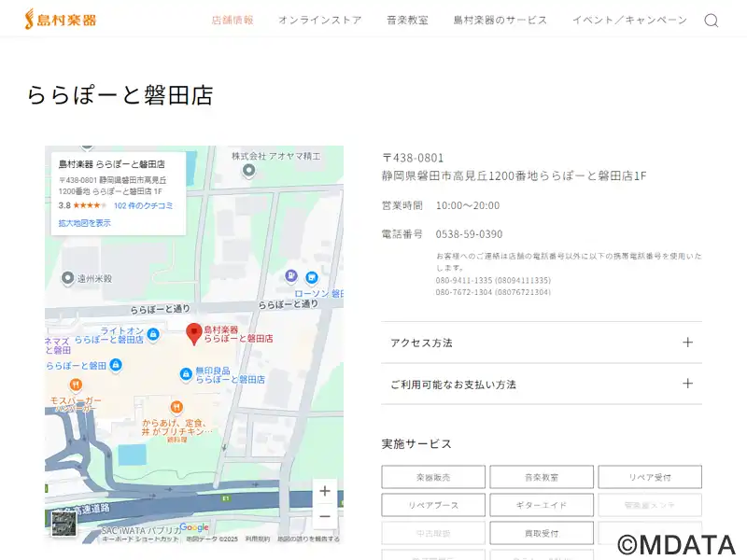Click the Google logo on map
Image resolution: width=747 pixels, height=560 pixels.
coord(194,527)
